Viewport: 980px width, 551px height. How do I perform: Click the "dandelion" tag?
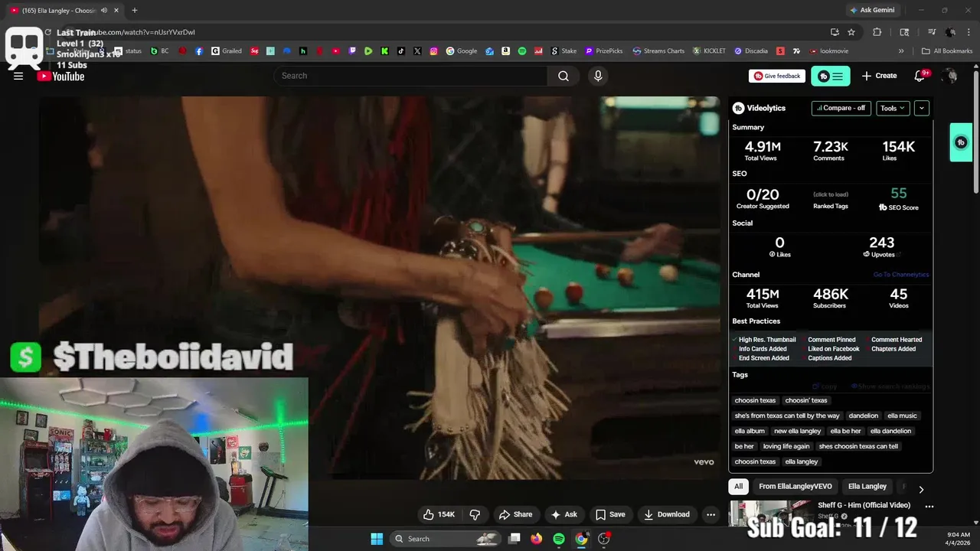tap(864, 416)
